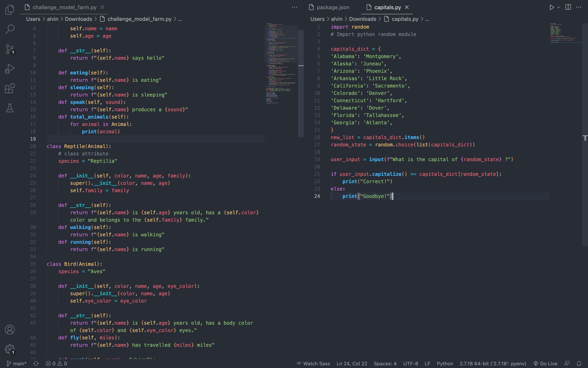Click line number 20 in left editor
This screenshot has height=368, width=588.
pos(33,146)
